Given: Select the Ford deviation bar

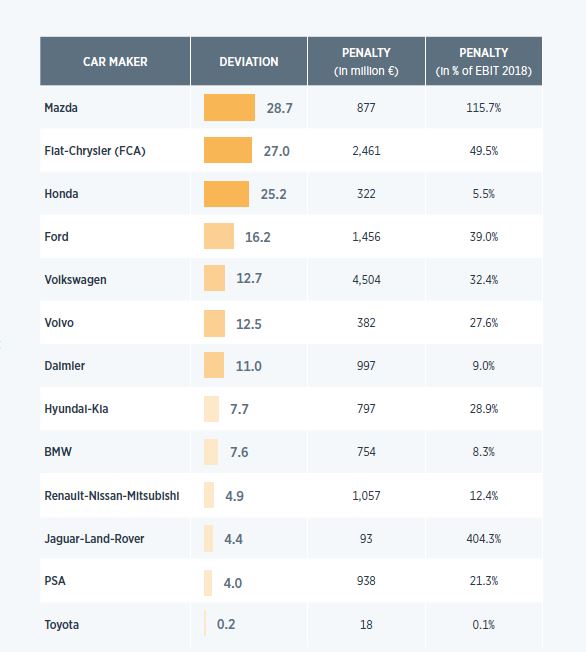Looking at the screenshot, I should (219, 236).
